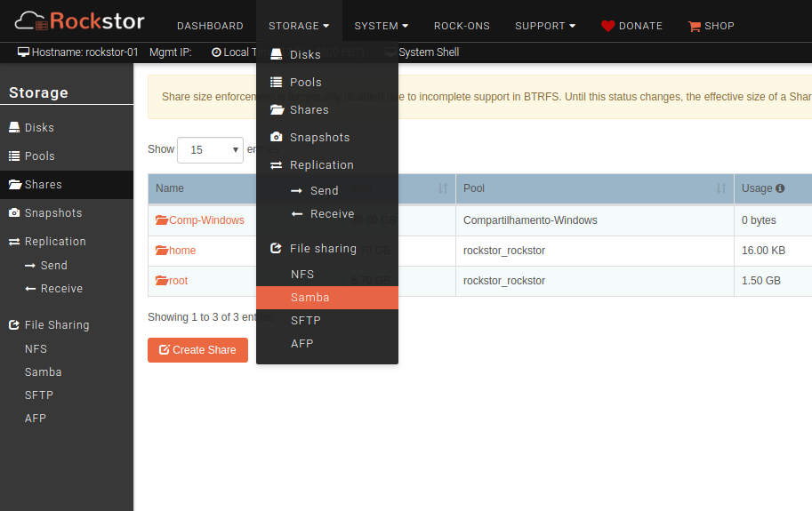Image resolution: width=812 pixels, height=511 pixels.
Task: Expand the SYSTEM menu
Action: (x=382, y=26)
